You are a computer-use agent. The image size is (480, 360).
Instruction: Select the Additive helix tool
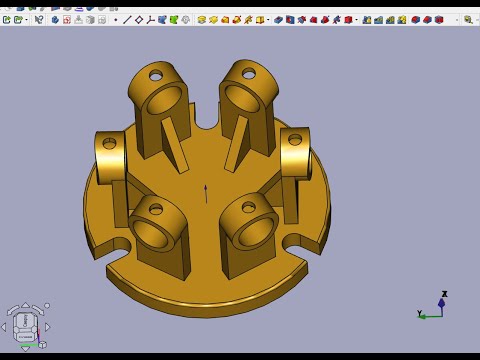coord(248,20)
